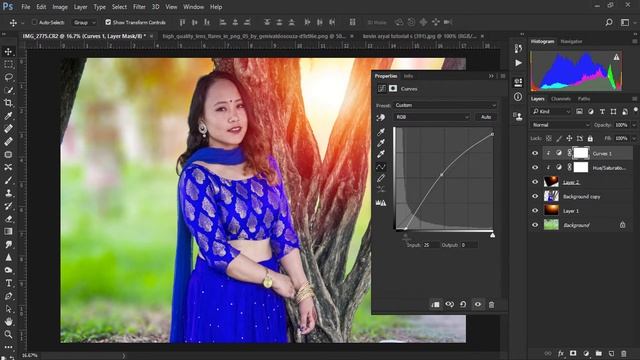Click the clip to layer button
Image resolution: width=640 pixels, height=360 pixels.
436,304
